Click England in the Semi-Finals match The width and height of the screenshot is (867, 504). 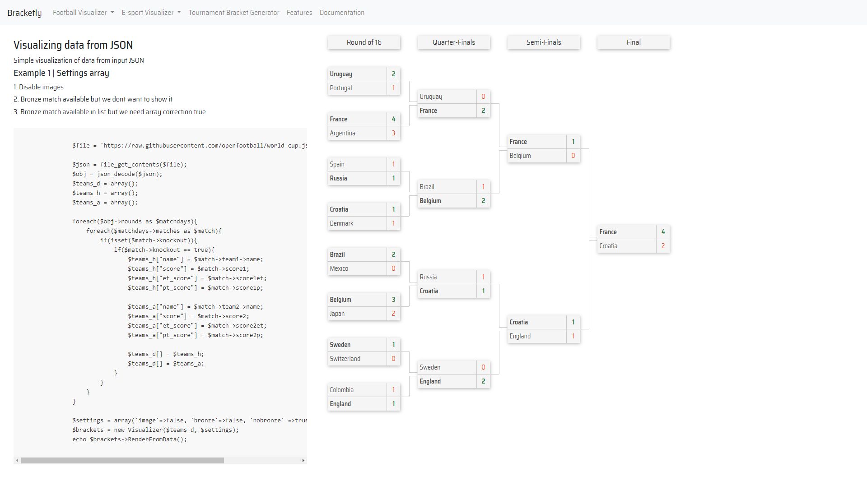click(536, 336)
